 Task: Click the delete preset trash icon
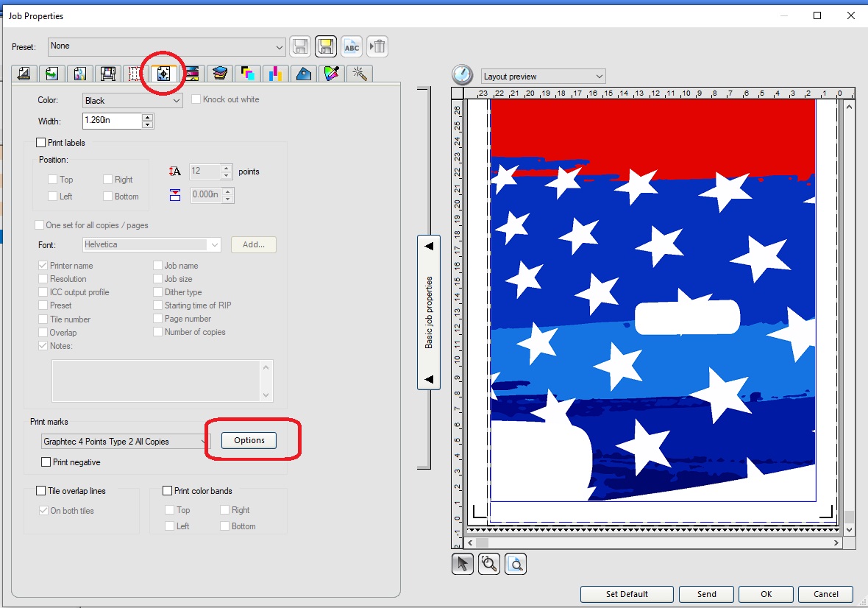pyautogui.click(x=377, y=46)
